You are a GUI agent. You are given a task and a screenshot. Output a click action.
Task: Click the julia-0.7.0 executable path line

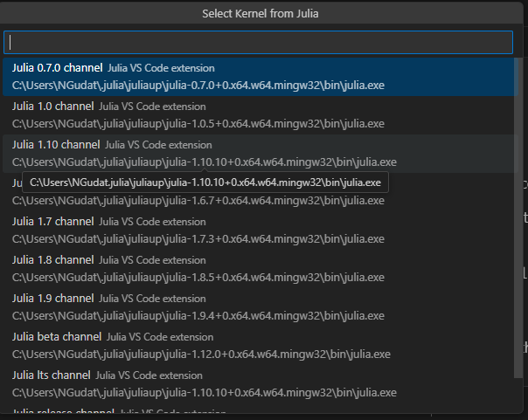[x=198, y=86]
